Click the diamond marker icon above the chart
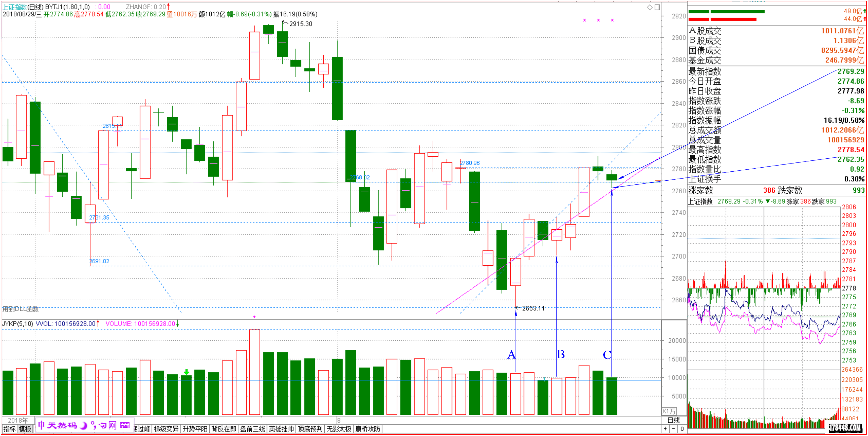Viewport: 868px width, 436px height. click(649, 7)
